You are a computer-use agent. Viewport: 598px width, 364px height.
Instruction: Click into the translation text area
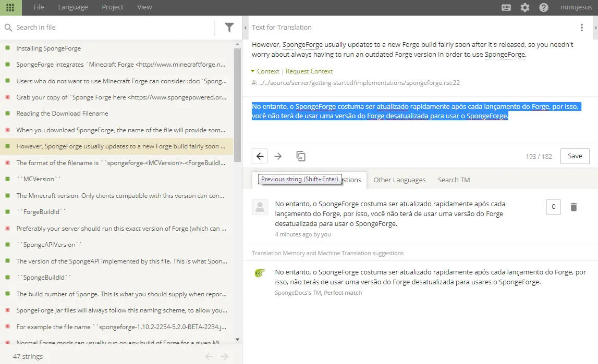420,122
